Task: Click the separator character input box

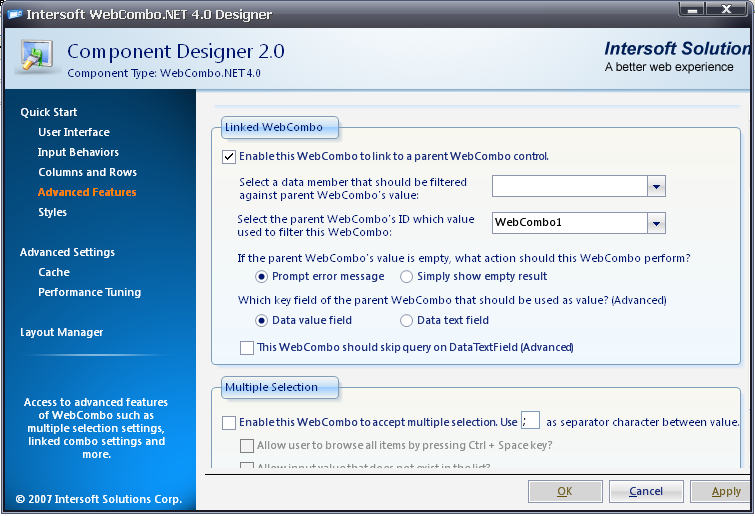Action: click(x=530, y=421)
